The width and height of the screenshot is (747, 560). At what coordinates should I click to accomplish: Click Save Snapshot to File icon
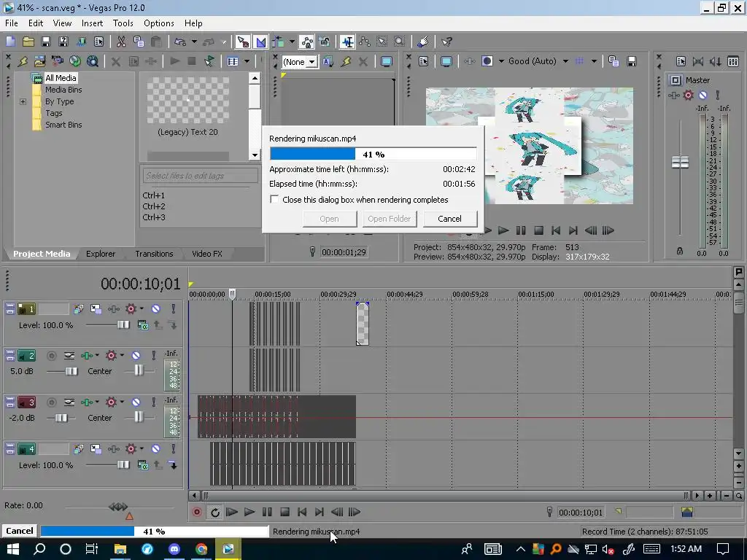click(x=631, y=61)
